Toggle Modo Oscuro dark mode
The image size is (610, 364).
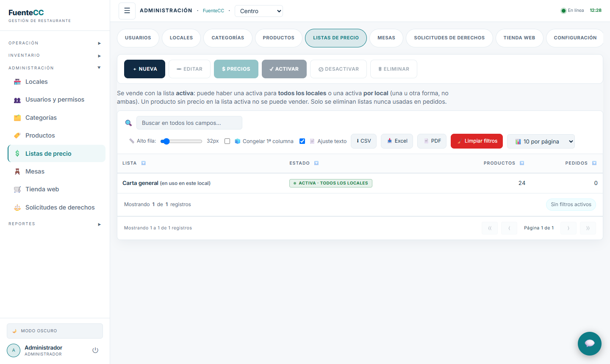point(55,331)
